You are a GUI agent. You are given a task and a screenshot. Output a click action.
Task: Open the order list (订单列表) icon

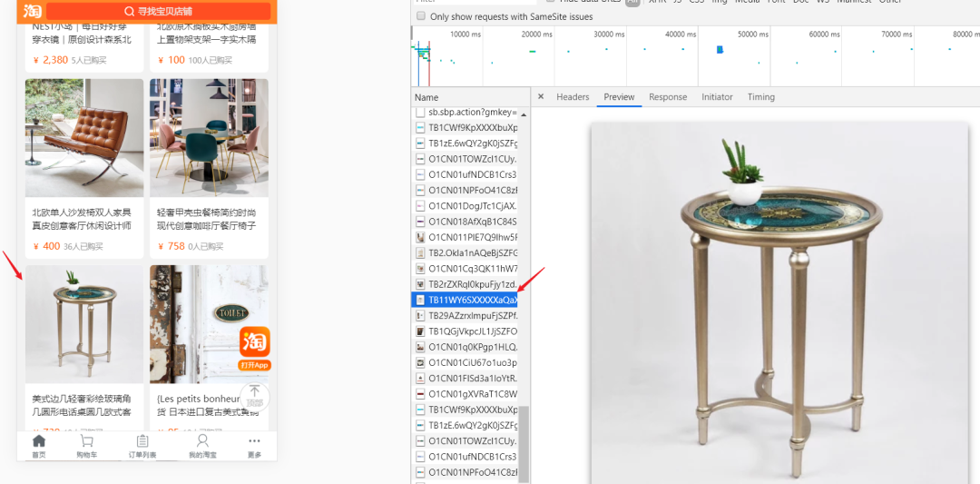point(142,441)
